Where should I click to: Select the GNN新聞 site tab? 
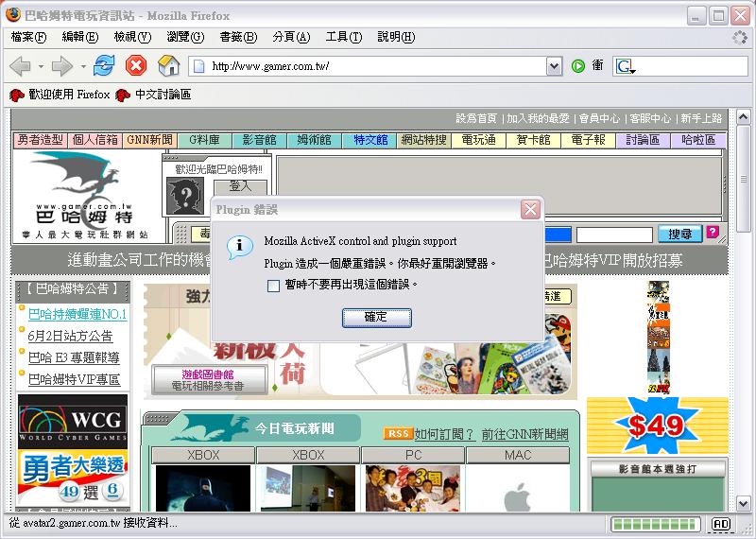(x=150, y=140)
